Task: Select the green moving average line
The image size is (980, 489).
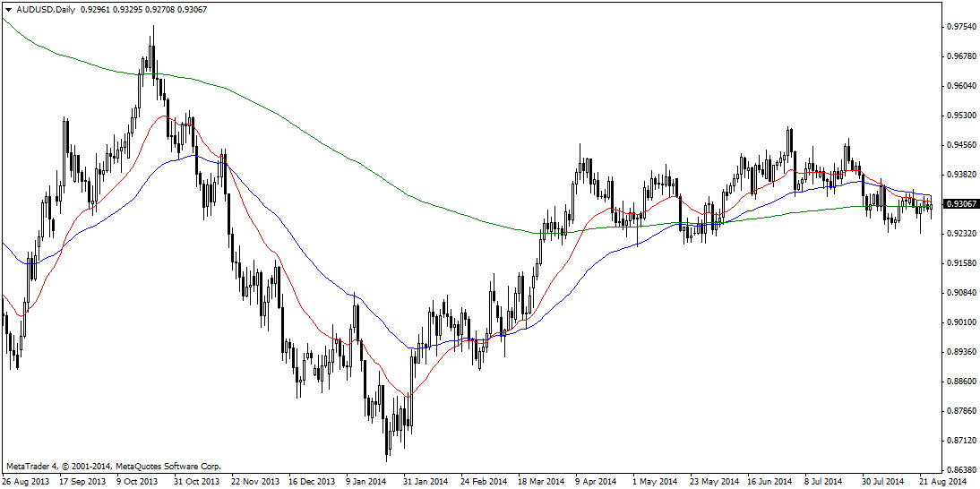Action: [358, 167]
